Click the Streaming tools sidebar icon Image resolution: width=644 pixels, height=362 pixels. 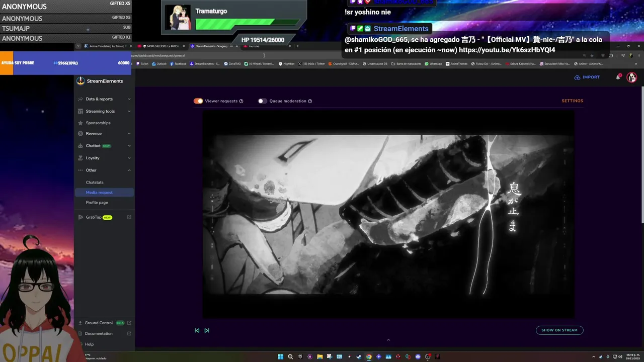tap(80, 111)
